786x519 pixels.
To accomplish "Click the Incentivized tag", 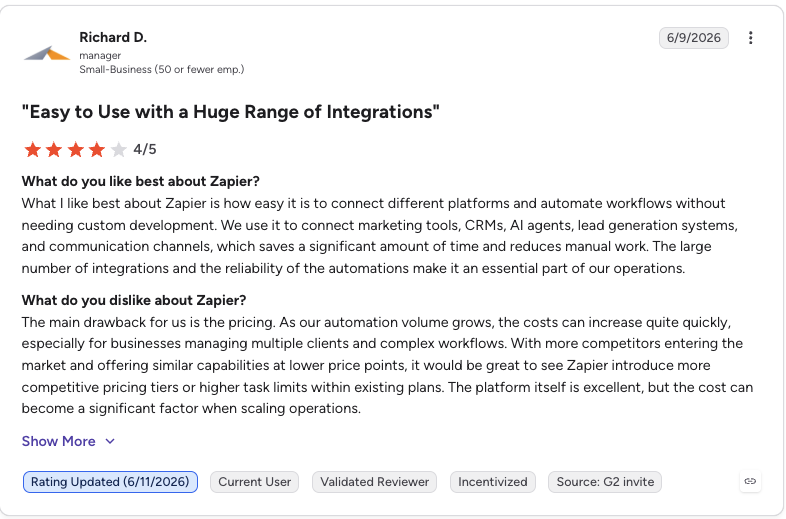I will (x=493, y=482).
